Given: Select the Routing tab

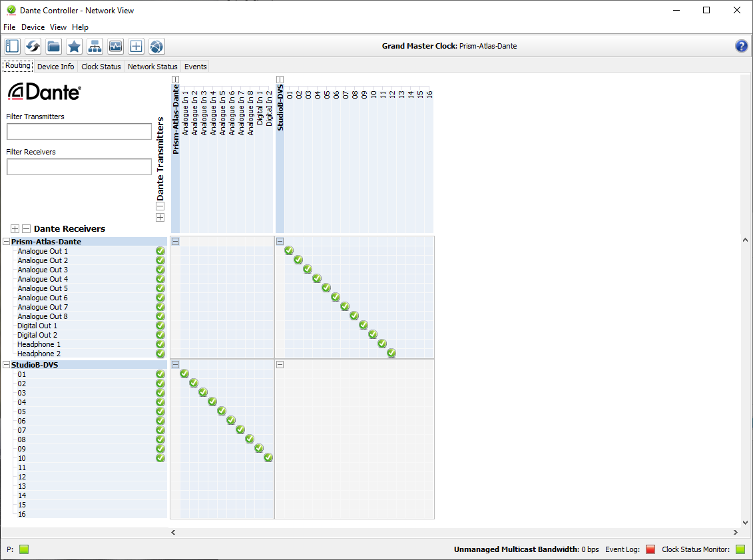Looking at the screenshot, I should pos(18,66).
